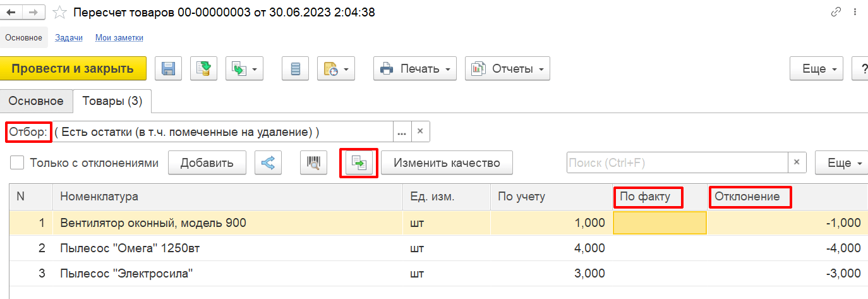The image size is (868, 299).
Task: Save document with floppy disk icon
Action: 169,69
